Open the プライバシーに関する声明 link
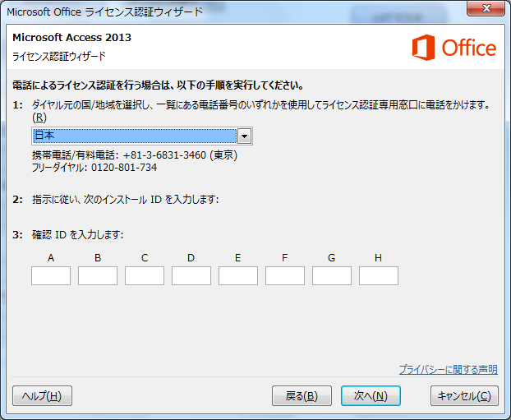Screen dimensions: 511x420 [448, 370]
